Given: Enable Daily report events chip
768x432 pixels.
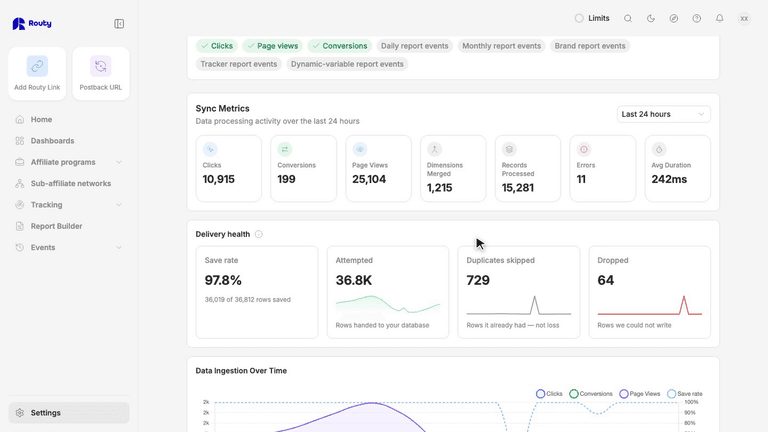Looking at the screenshot, I should tap(414, 46).
